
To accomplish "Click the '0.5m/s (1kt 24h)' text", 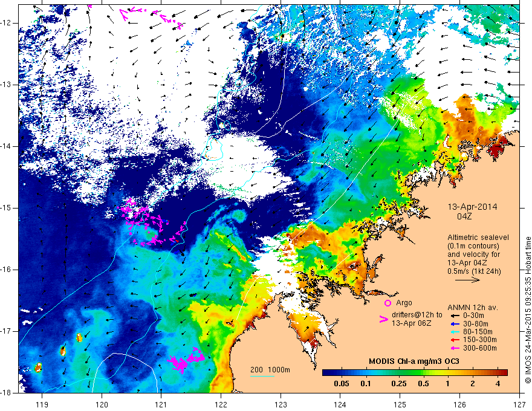I will pyautogui.click(x=474, y=271).
